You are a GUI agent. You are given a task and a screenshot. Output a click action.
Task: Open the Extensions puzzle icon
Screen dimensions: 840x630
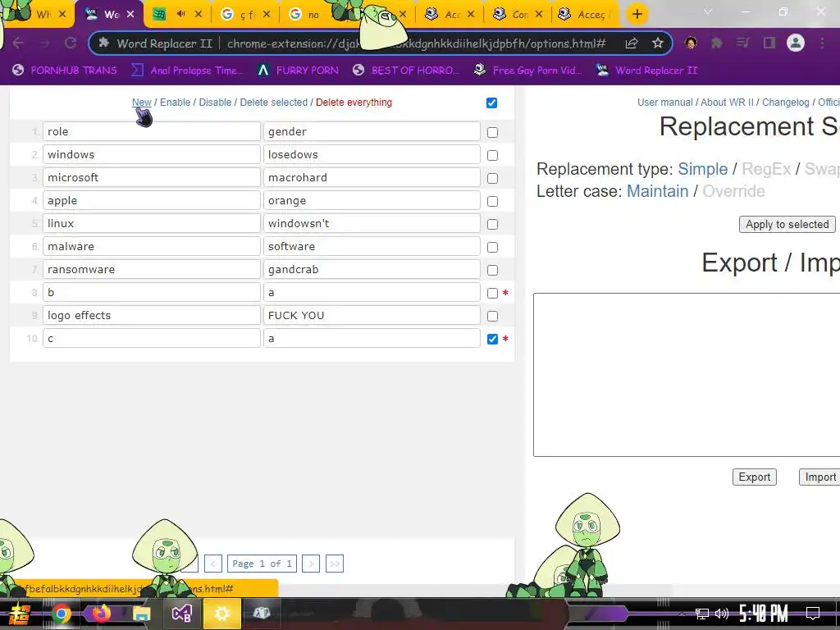point(717,43)
